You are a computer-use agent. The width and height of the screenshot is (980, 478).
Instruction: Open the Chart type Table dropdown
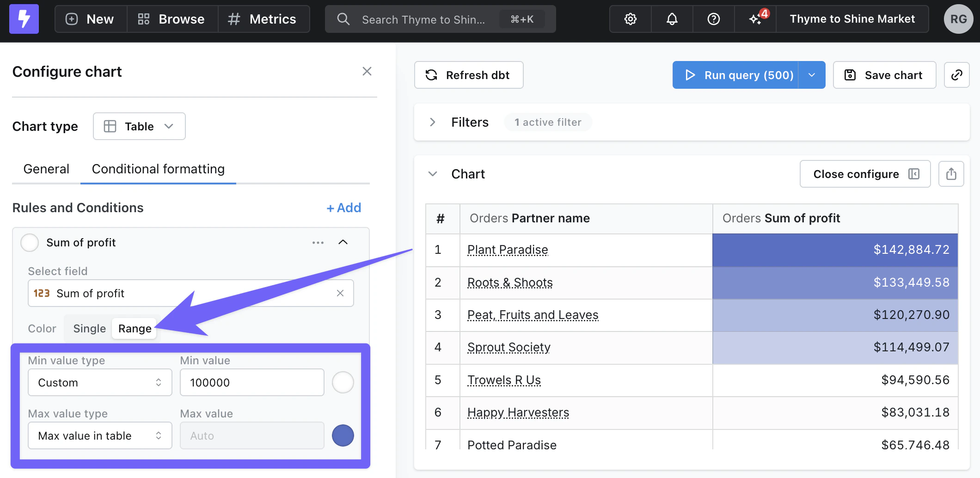(x=139, y=126)
